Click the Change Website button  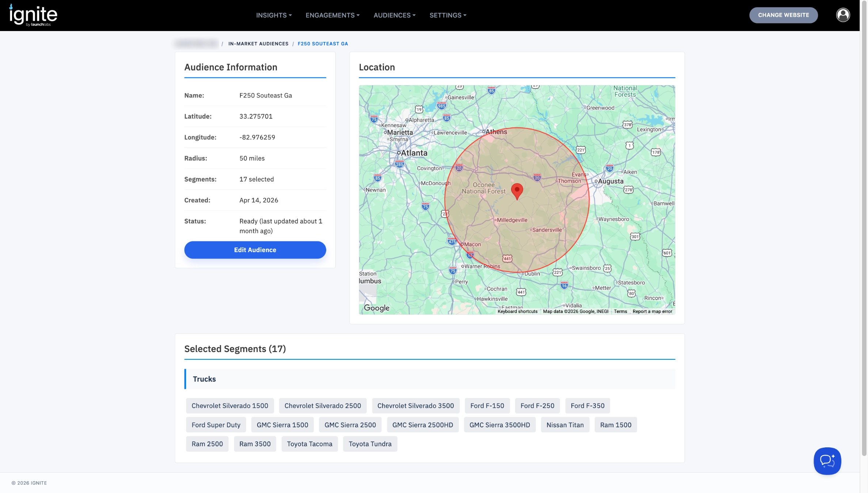tap(783, 15)
